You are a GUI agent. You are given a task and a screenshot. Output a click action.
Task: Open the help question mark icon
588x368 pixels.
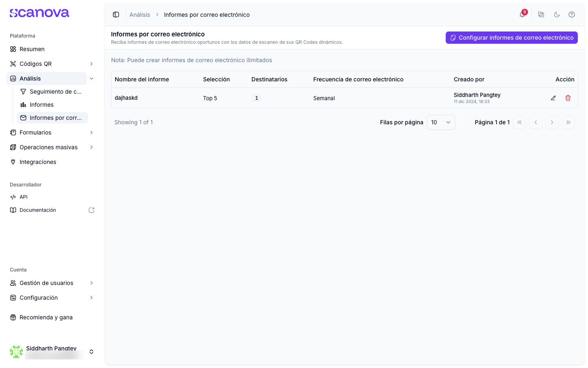572,15
